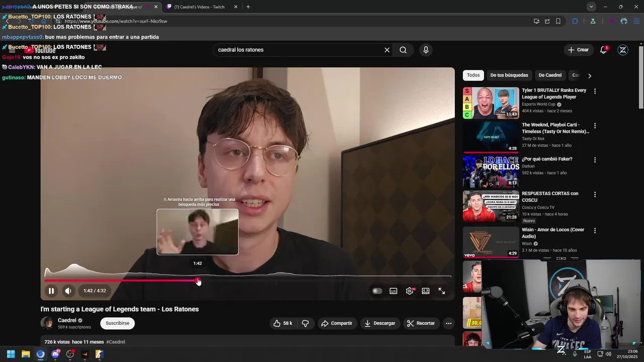Install app icon in address bar
Image resolution: width=644 pixels, height=362 pixels.
[536, 21]
